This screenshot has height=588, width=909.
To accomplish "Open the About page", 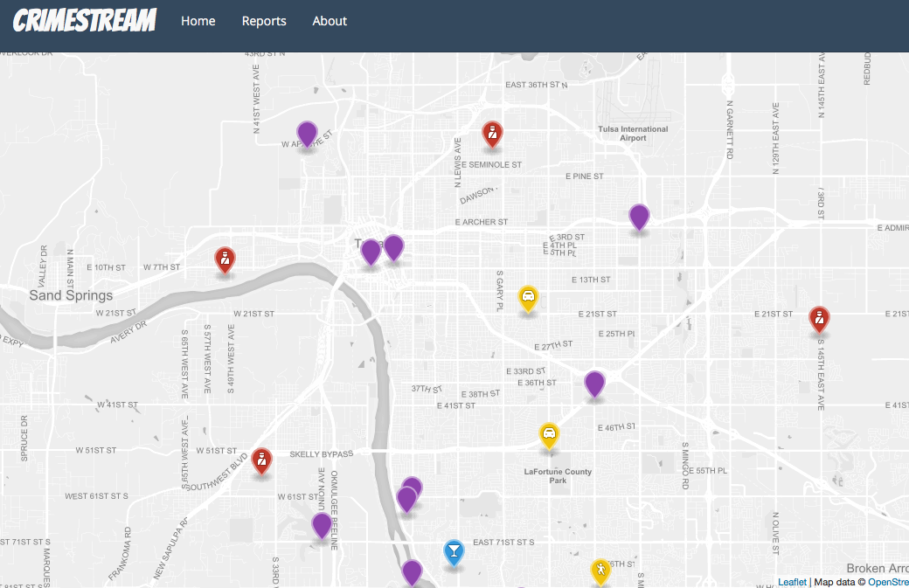I will [x=330, y=20].
